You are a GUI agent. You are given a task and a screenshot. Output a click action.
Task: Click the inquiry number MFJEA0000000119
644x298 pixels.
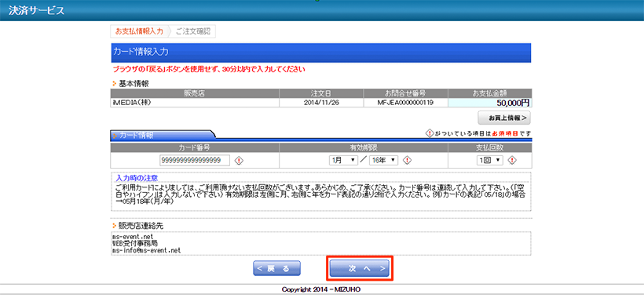coord(405,103)
